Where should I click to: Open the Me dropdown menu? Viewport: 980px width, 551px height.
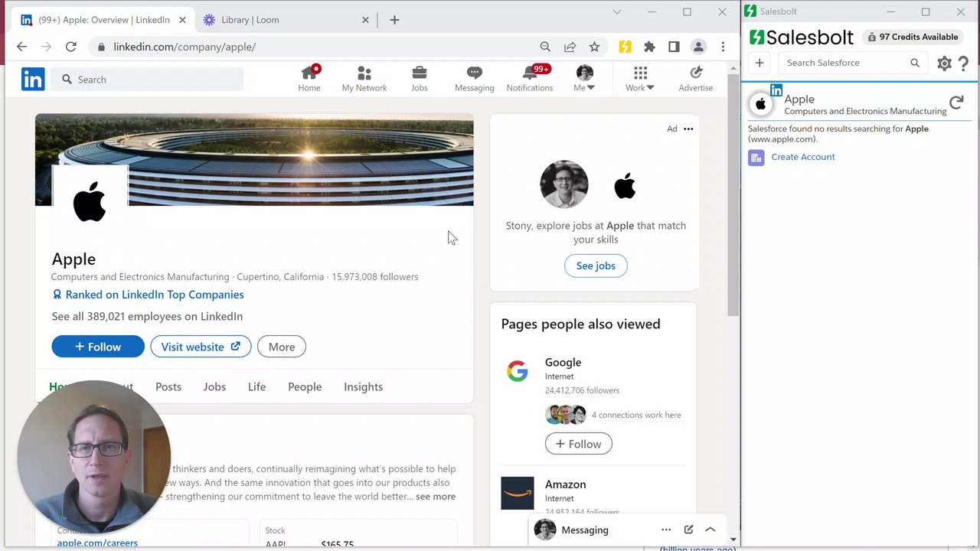coord(584,79)
